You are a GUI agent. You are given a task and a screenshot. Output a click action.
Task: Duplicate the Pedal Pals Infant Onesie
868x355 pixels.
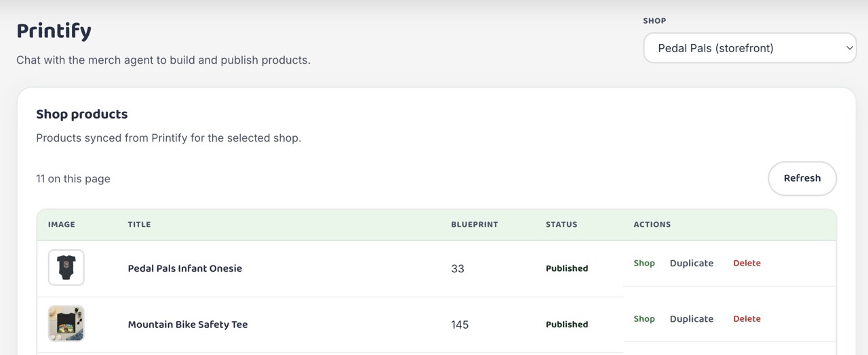[692, 263]
